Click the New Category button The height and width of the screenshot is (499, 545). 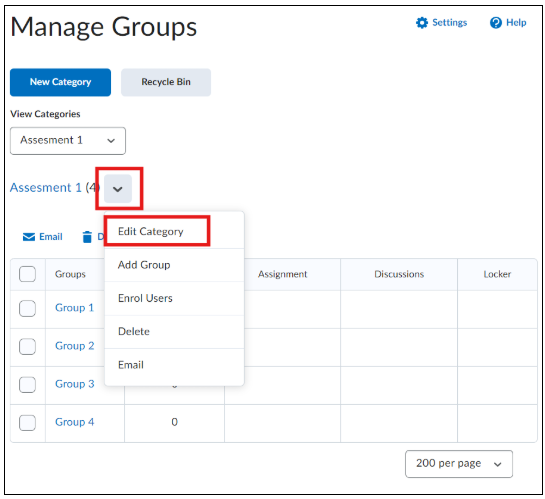(60, 82)
